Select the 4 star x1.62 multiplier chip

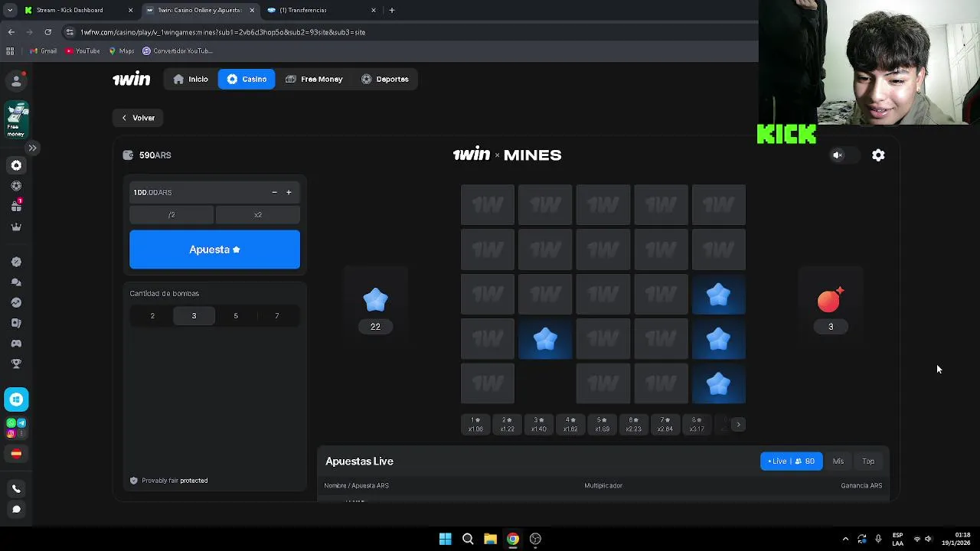click(570, 425)
